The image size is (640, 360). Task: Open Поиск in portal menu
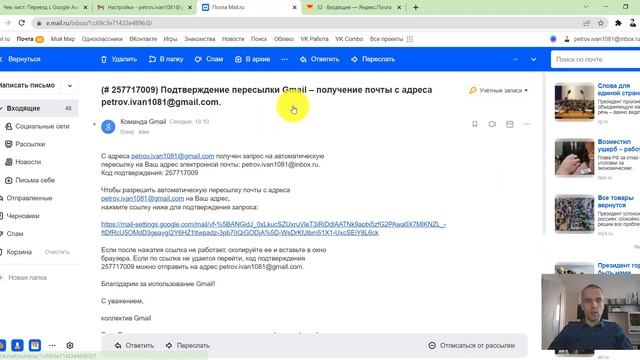259,39
